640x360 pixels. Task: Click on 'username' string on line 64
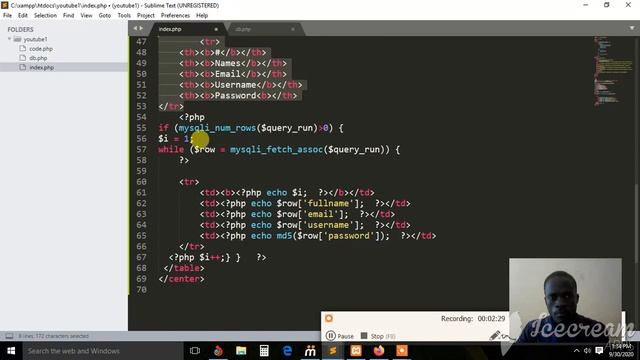[x=328, y=225]
